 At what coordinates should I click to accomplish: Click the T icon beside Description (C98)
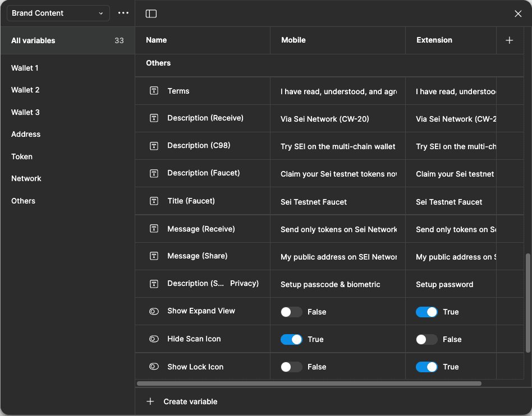(x=154, y=146)
